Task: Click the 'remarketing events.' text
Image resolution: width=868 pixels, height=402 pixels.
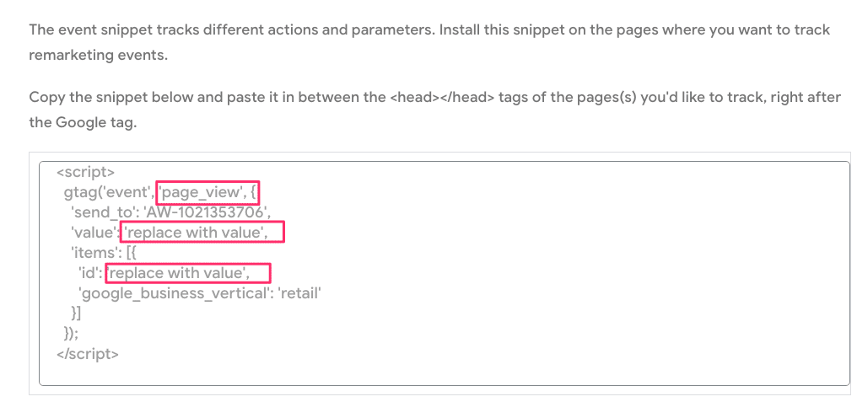Action: (x=98, y=55)
